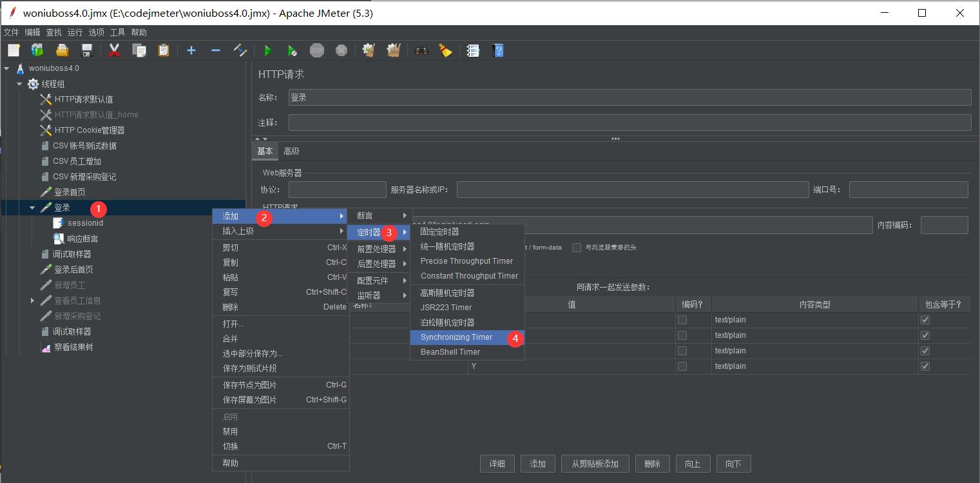Click the 向下 button

pos(733,464)
